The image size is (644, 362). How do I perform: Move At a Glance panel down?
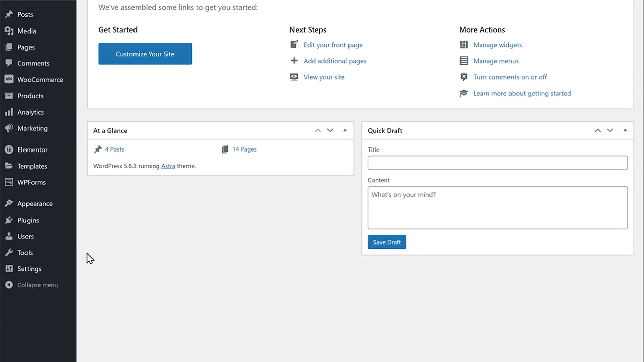[x=330, y=131]
